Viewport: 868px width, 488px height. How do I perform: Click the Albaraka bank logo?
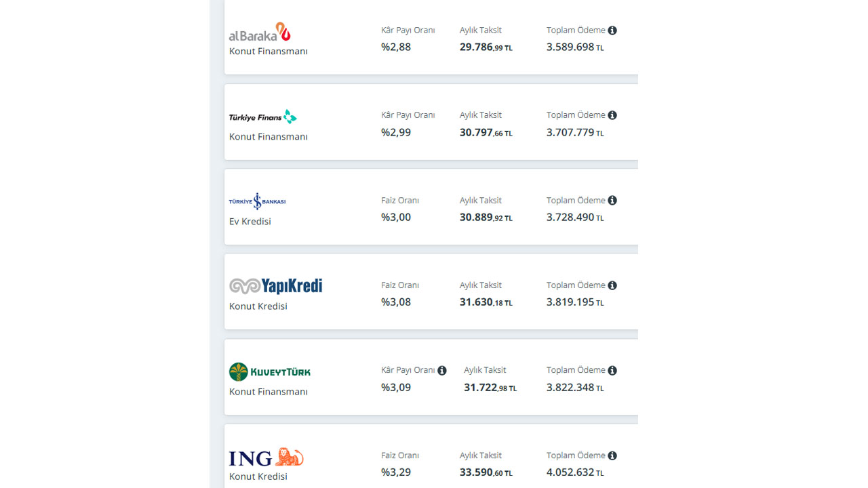pyautogui.click(x=260, y=32)
